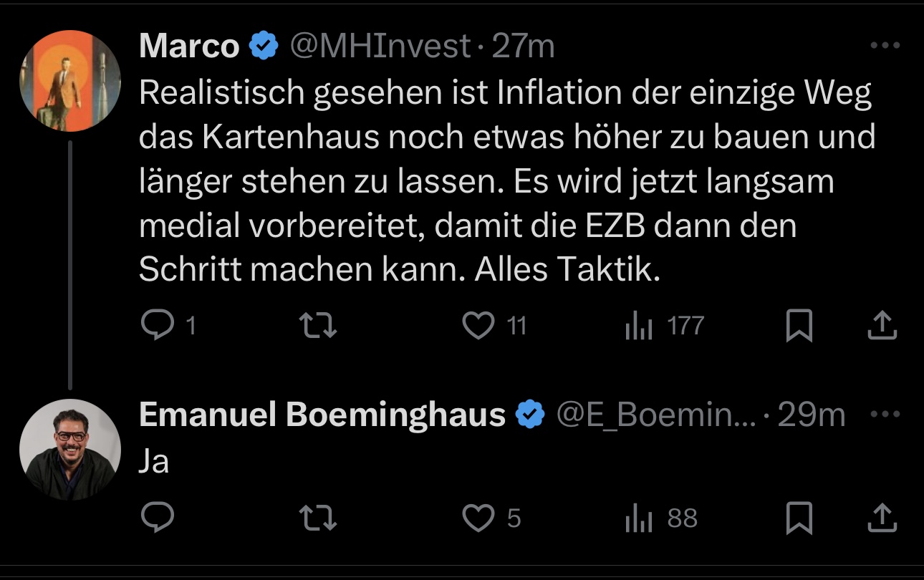Viewport: 924px width, 580px height.
Task: Open Marco's tweet text about Inflation
Action: coord(501,182)
